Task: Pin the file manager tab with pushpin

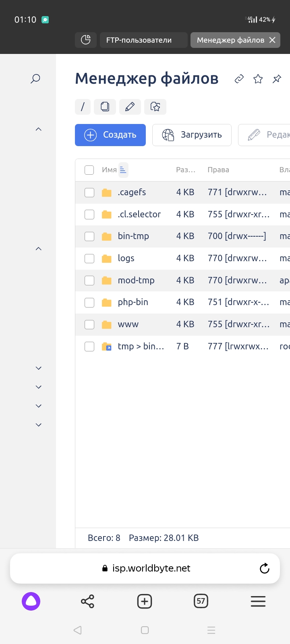Action: [x=277, y=79]
